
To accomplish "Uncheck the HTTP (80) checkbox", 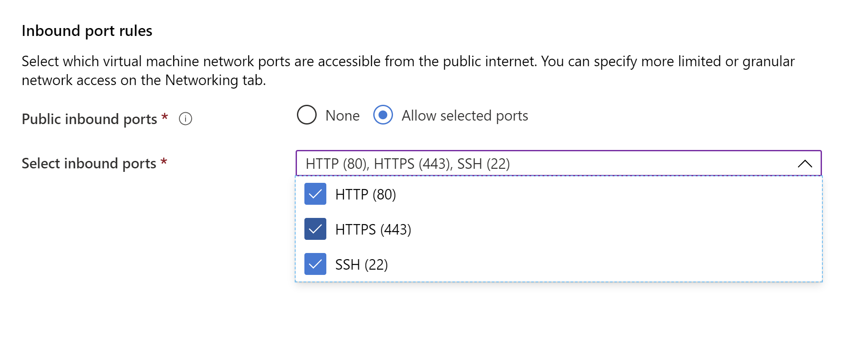I will (x=315, y=194).
